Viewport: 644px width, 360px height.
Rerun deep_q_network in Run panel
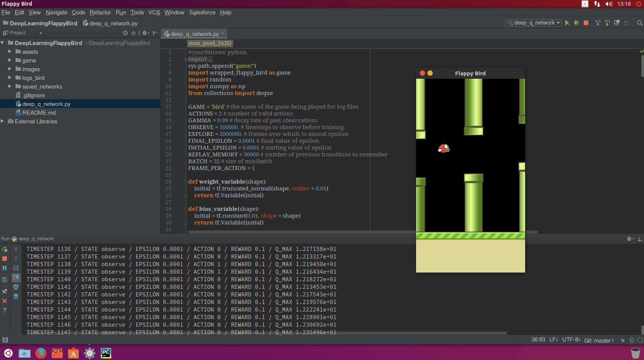click(5, 249)
